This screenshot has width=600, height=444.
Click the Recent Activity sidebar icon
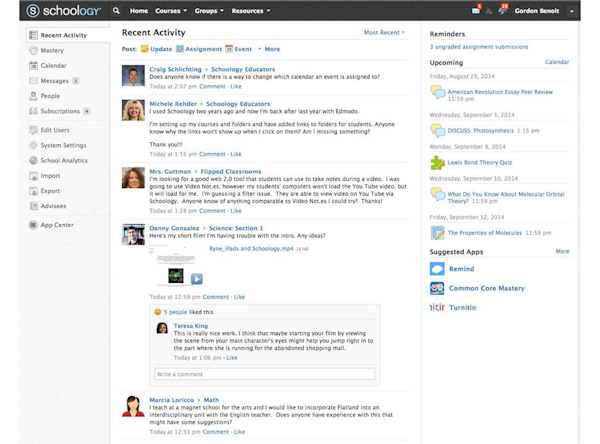pos(33,35)
